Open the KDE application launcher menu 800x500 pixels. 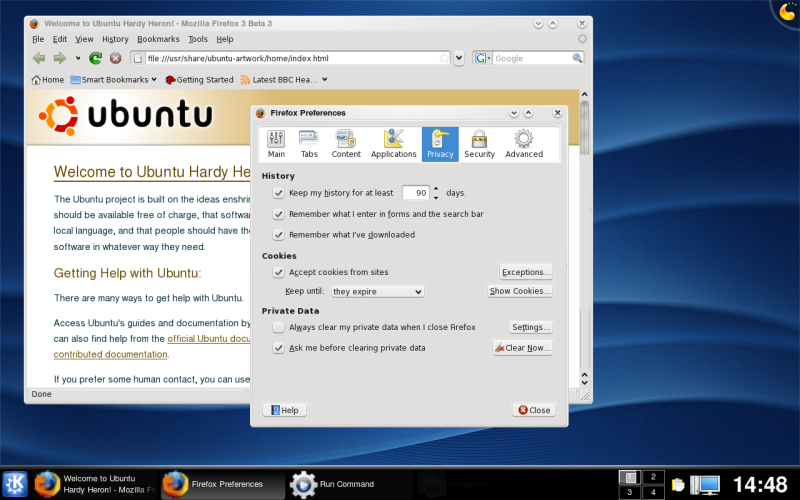15,484
